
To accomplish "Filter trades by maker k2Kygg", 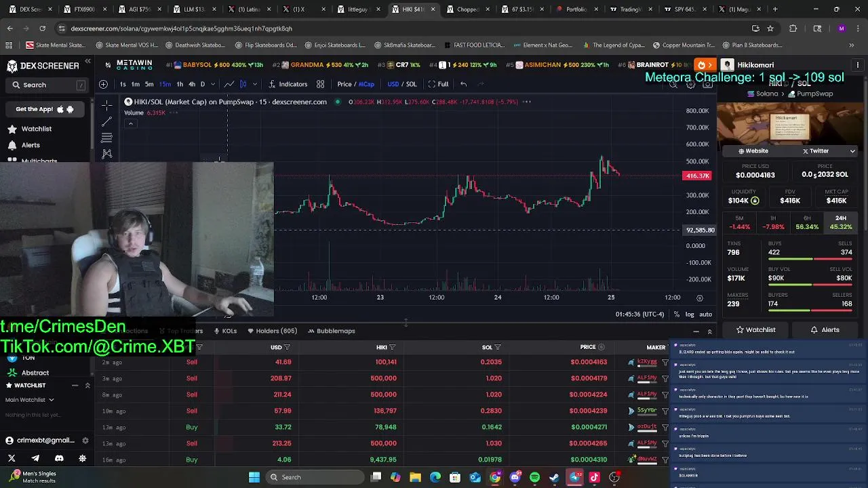I will (x=665, y=362).
